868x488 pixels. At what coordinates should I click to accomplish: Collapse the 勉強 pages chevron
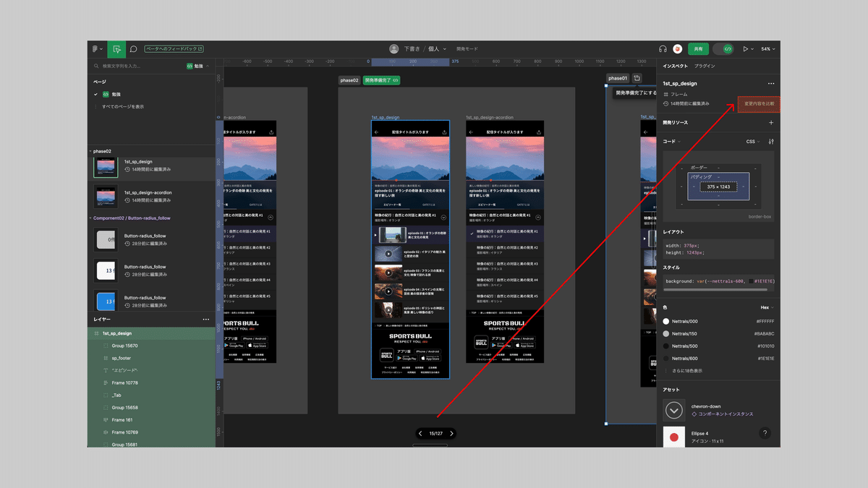tap(208, 66)
